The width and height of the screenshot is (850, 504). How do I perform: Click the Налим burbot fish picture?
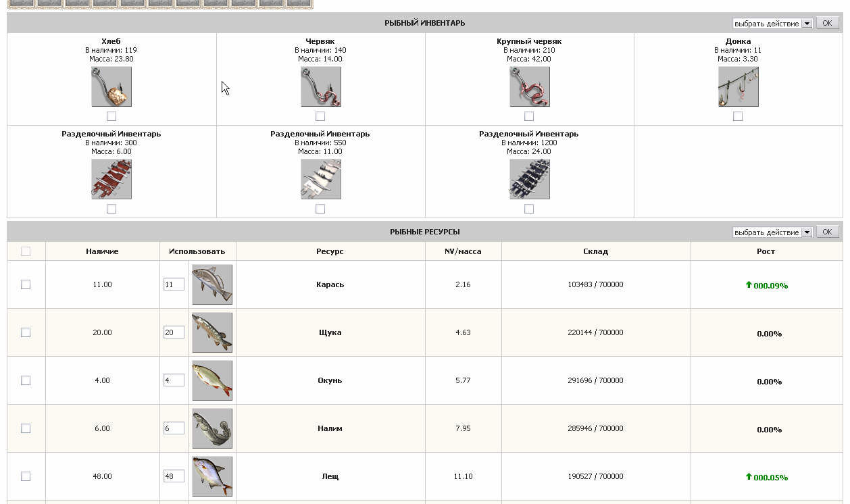212,428
